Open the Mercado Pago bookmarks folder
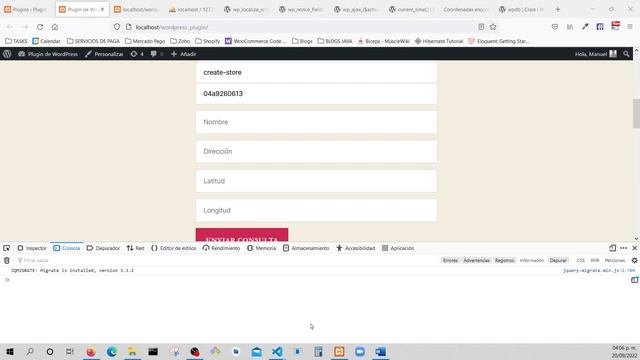 tap(145, 41)
